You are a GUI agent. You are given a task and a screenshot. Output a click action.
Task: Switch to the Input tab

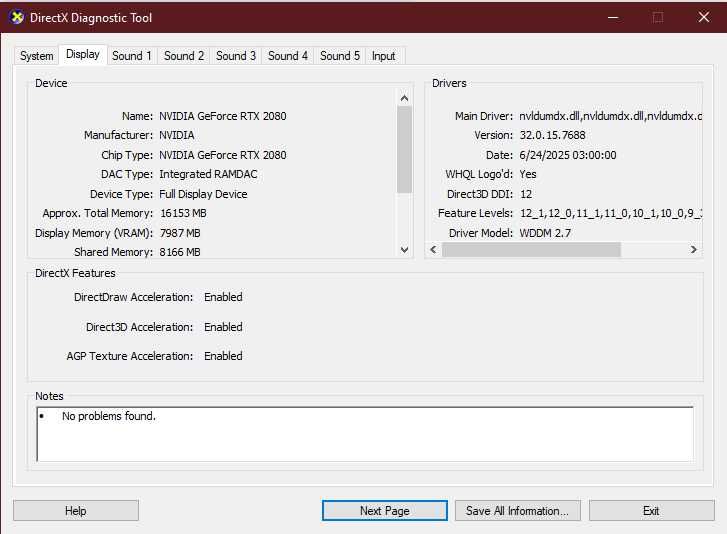point(383,56)
